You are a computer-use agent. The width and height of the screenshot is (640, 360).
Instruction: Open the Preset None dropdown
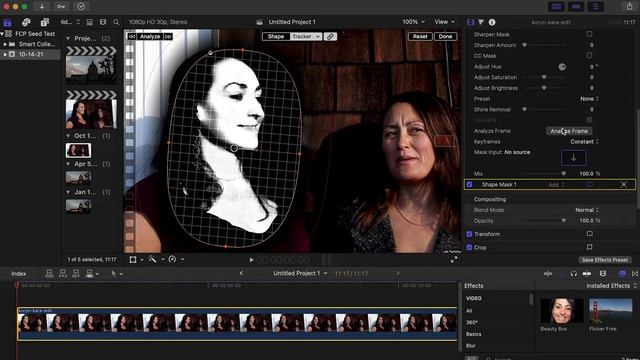(590, 99)
